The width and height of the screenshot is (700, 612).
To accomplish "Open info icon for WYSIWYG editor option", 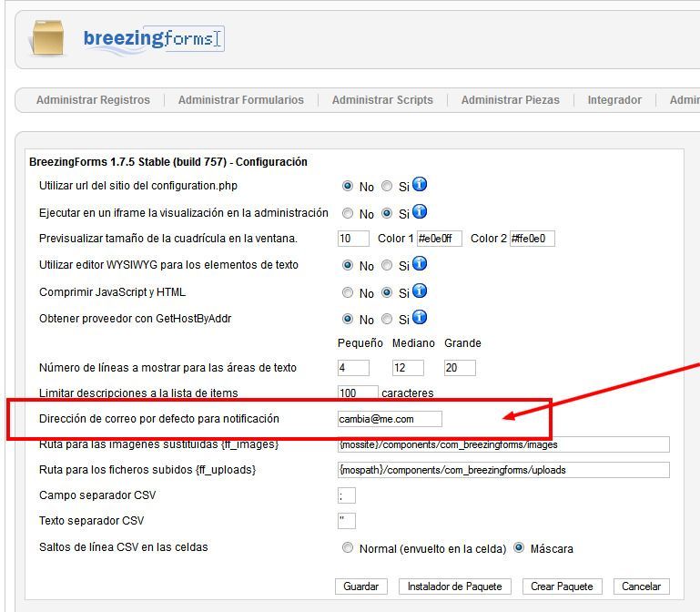I will point(420,263).
